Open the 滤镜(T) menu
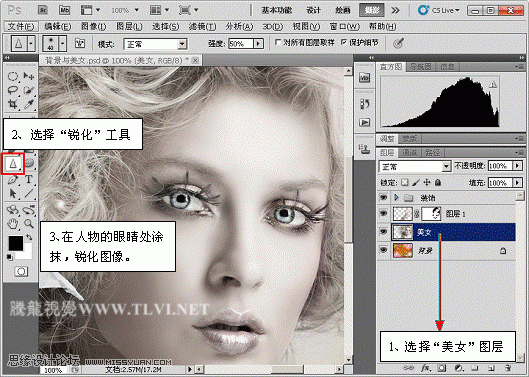 click(x=202, y=27)
